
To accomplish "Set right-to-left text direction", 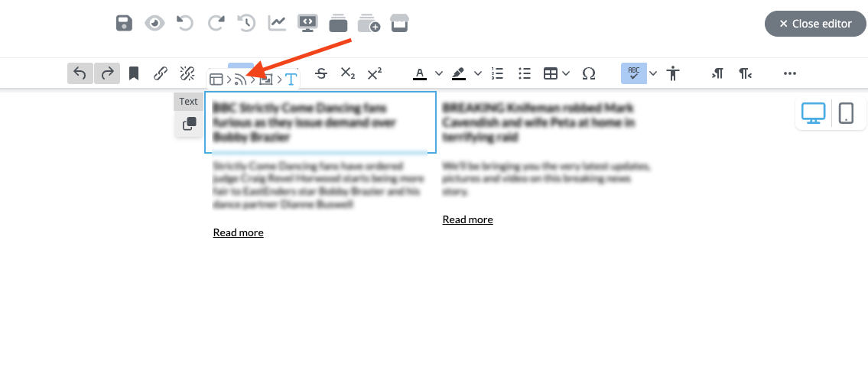I will [745, 73].
